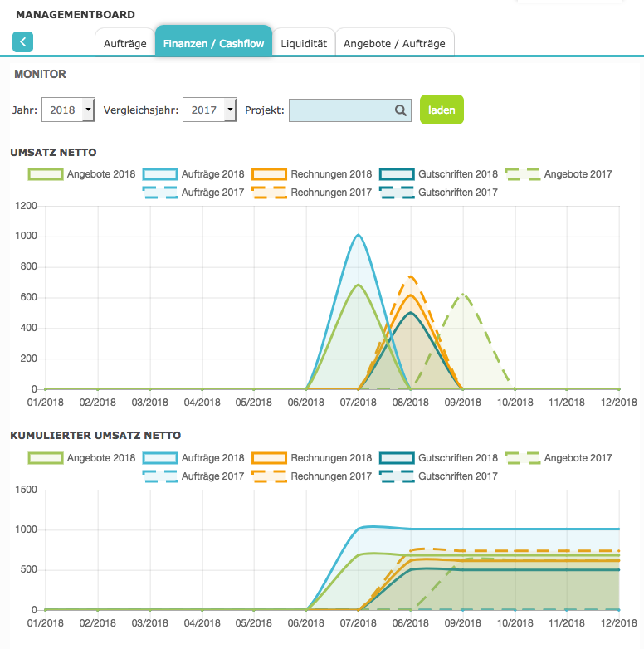Open the Aufträge tab
Image resolution: width=644 pixels, height=649 pixels.
click(125, 43)
